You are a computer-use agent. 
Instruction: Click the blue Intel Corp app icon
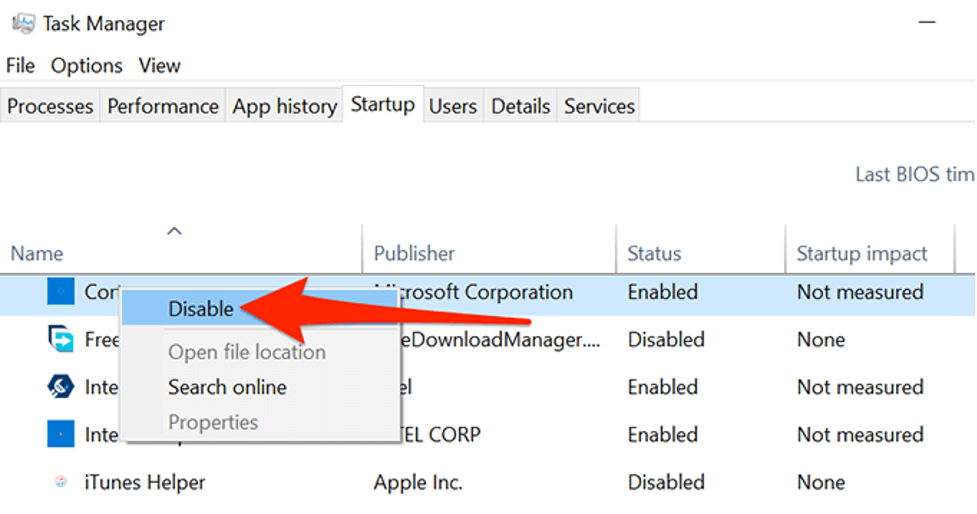point(60,434)
